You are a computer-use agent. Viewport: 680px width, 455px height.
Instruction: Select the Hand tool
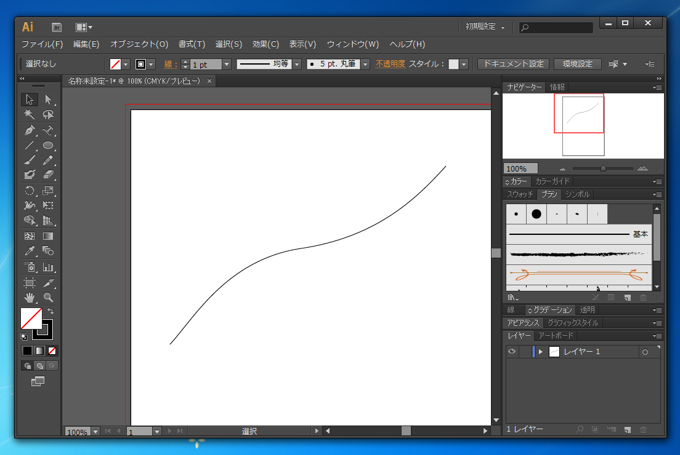pyautogui.click(x=29, y=298)
